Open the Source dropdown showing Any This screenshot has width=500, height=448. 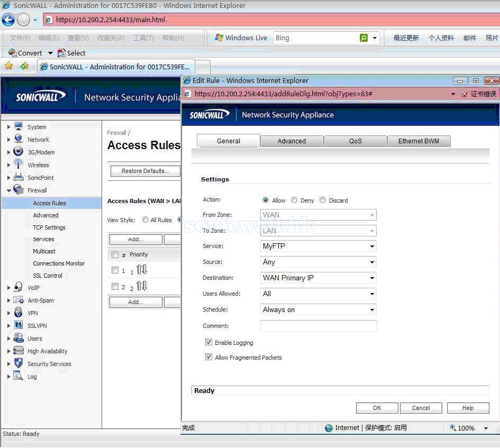click(318, 262)
